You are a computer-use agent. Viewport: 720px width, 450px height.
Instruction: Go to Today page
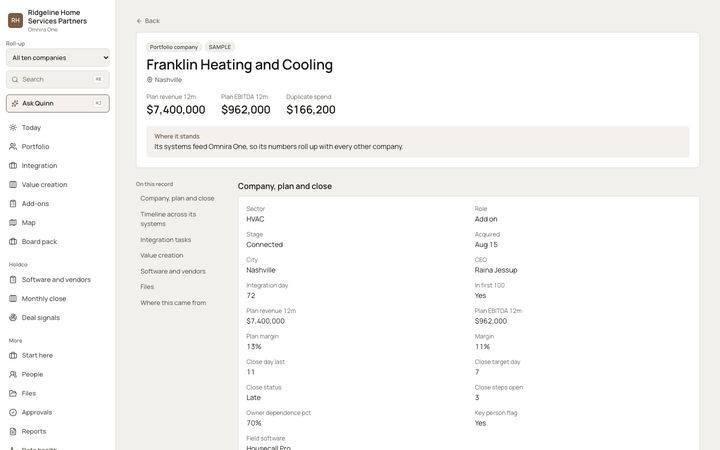pos(58,128)
